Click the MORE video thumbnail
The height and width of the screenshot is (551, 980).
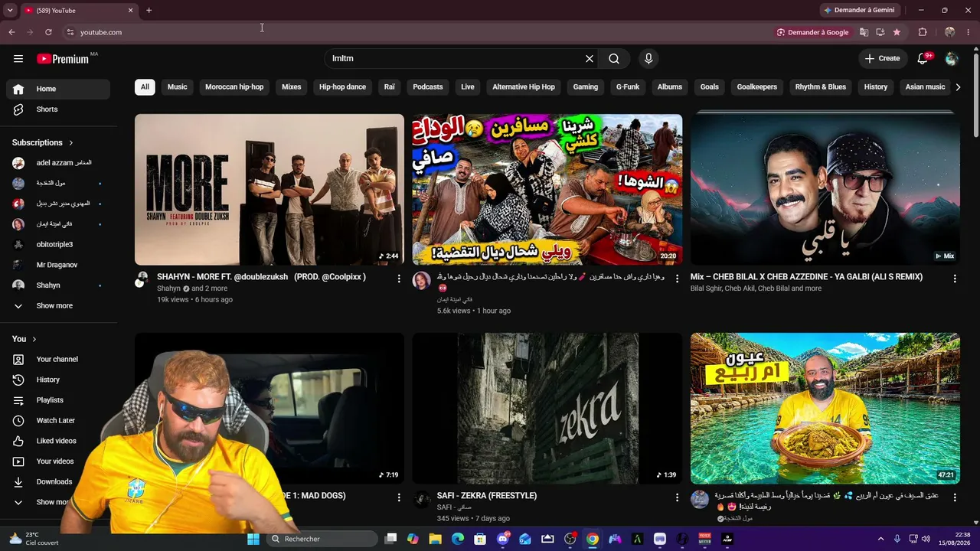[269, 190]
